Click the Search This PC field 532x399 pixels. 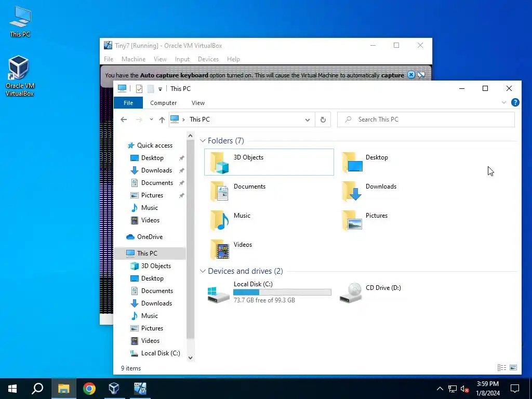426,119
